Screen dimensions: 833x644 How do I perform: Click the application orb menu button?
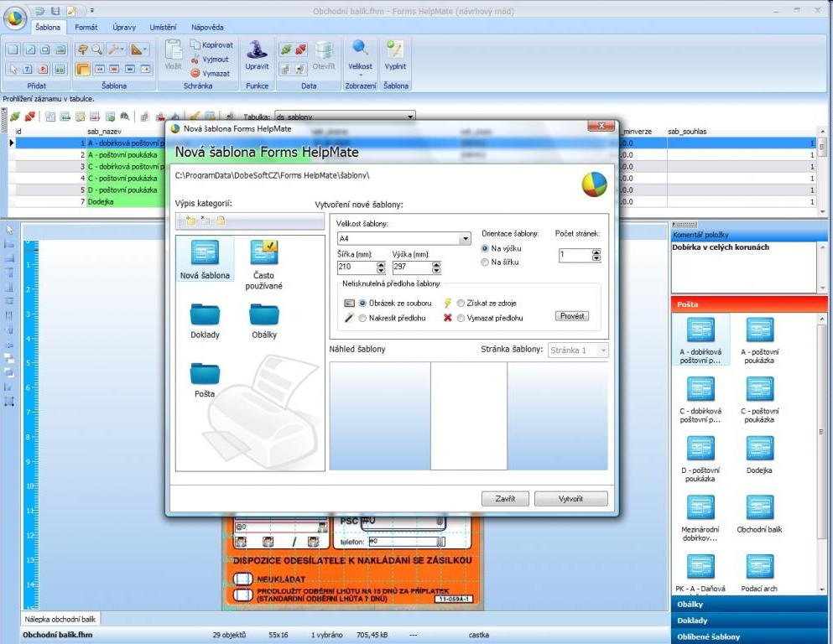(15, 18)
